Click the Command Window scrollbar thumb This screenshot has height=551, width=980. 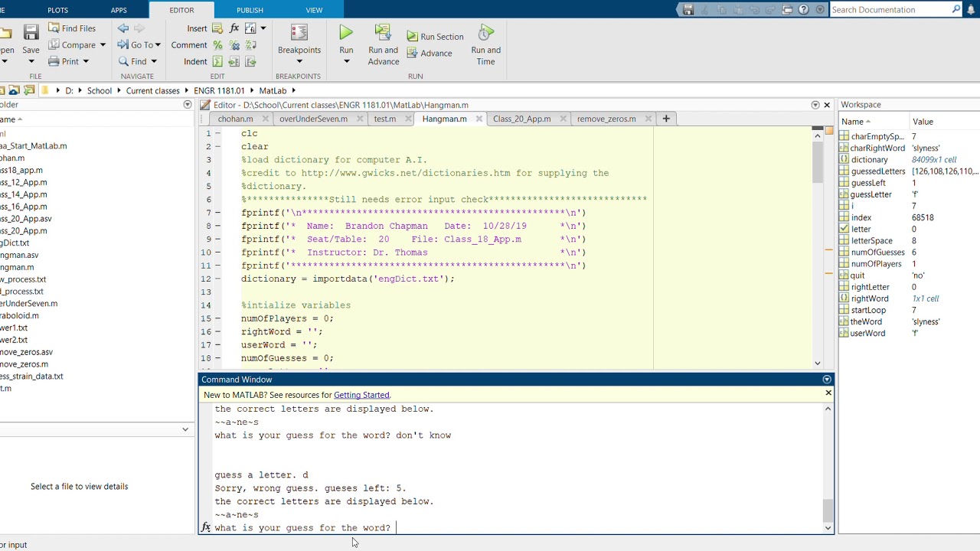pos(828,509)
